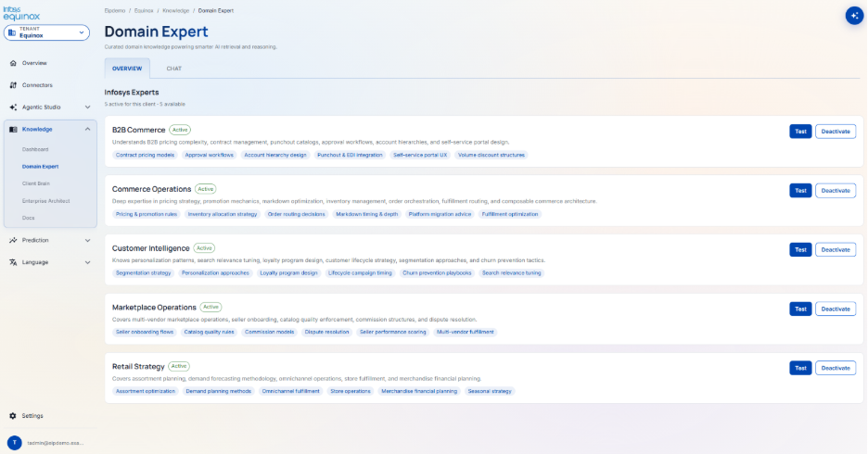Click the Seller onboarding flows tag
The width and height of the screenshot is (868, 454).
pos(145,333)
